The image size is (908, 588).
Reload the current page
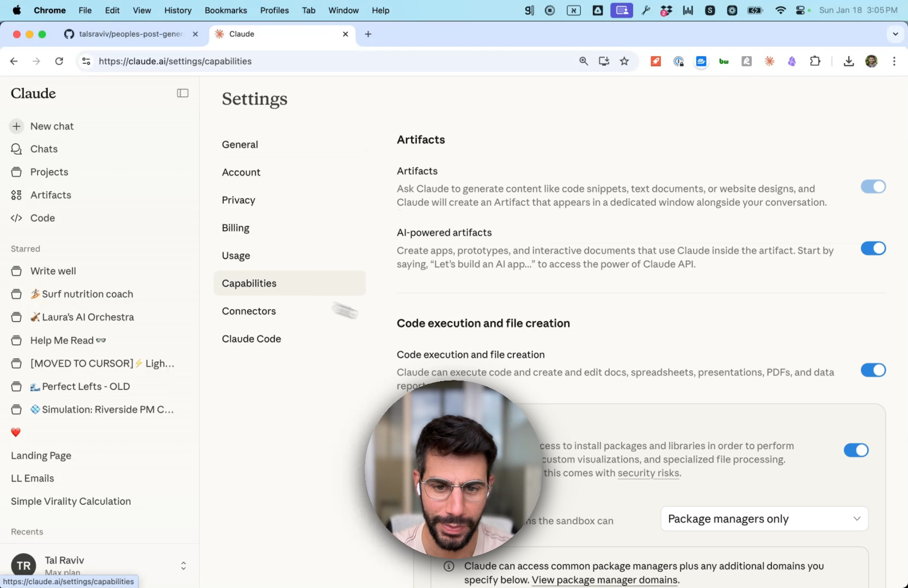[59, 62]
